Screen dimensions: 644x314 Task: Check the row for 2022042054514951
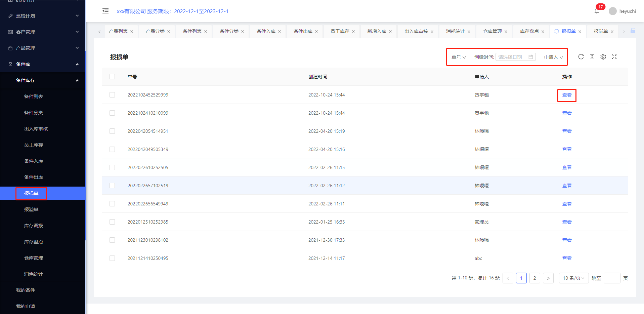pyautogui.click(x=112, y=131)
